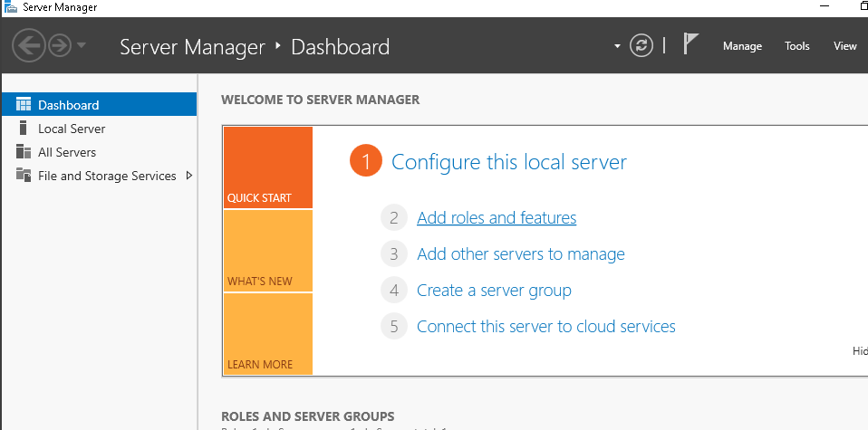Open dropdown arrow beside refresh icon
Image resolution: width=868 pixels, height=430 pixels.
[x=617, y=46]
